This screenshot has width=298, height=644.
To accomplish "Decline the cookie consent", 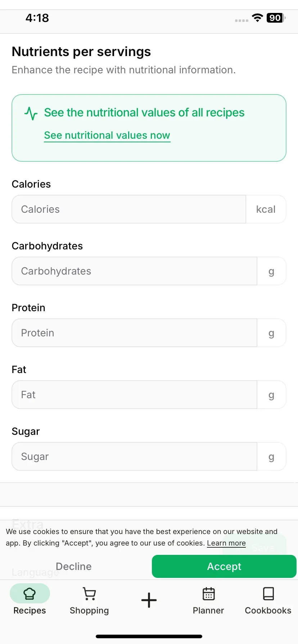I will tap(74, 566).
